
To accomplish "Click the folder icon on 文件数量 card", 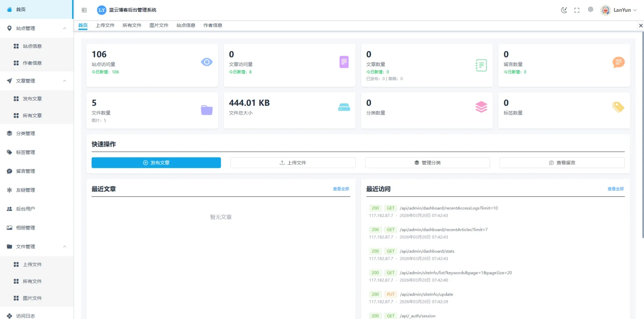I will pyautogui.click(x=207, y=110).
